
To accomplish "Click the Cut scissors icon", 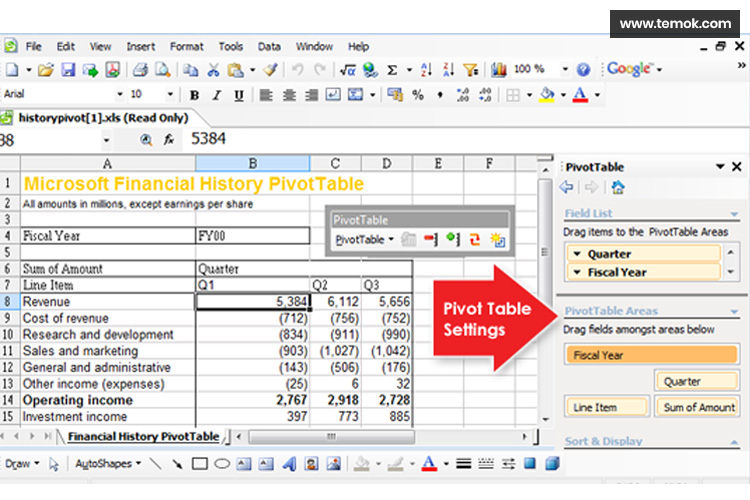I will [x=212, y=70].
